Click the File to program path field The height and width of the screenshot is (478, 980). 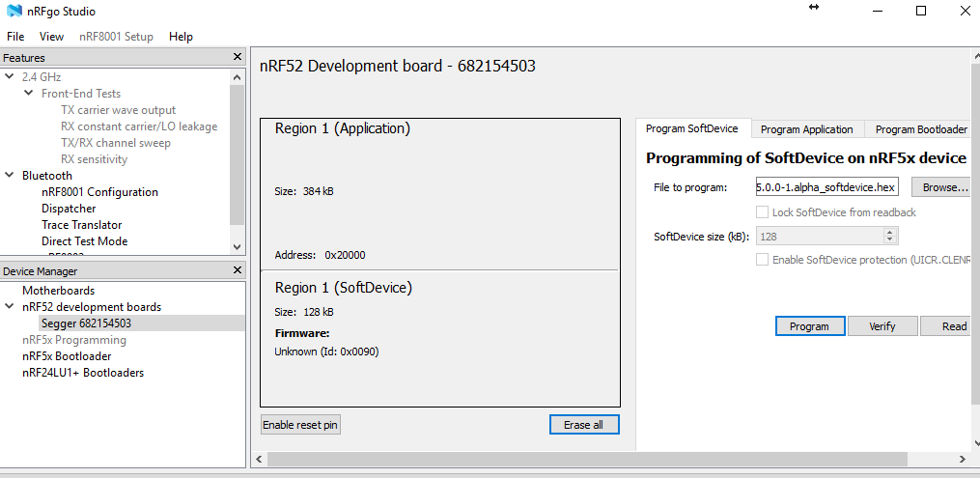point(827,186)
